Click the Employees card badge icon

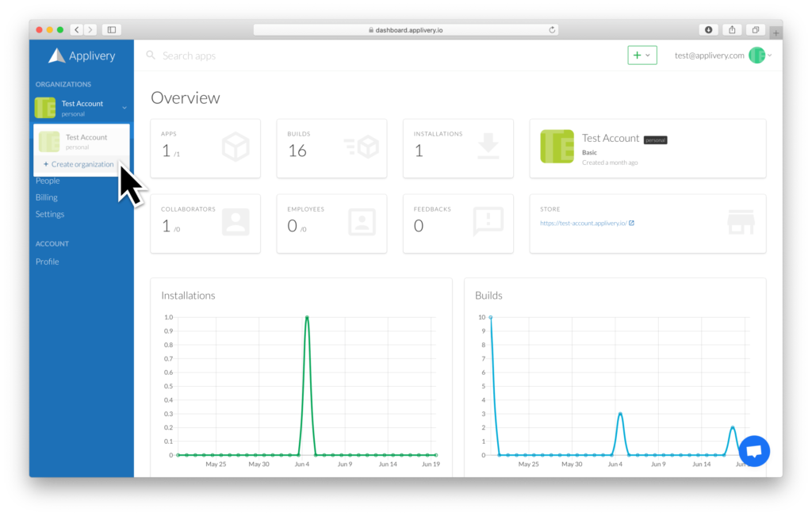(x=362, y=222)
